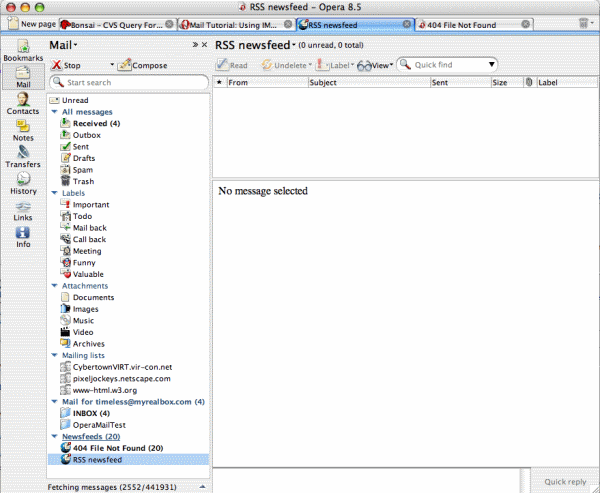The width and height of the screenshot is (600, 493).
Task: Collapse the Attachments section
Action: [54, 286]
